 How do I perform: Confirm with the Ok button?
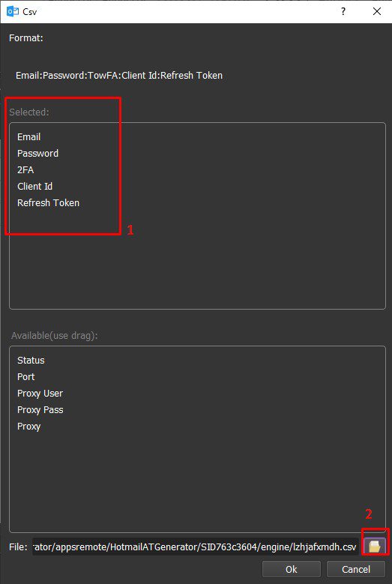(x=291, y=569)
